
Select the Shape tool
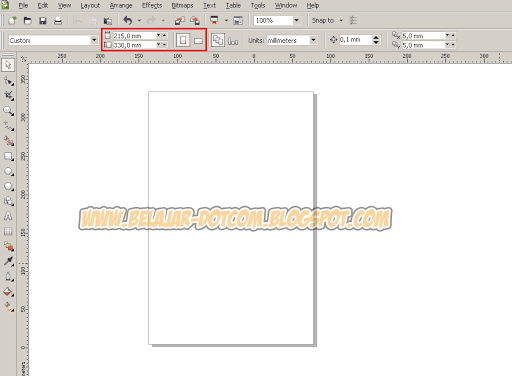tap(8, 81)
